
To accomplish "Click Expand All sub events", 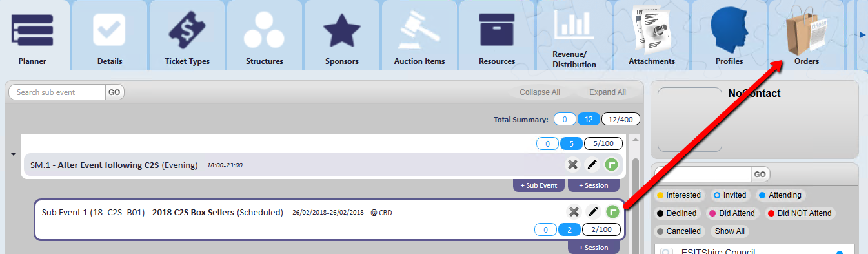I will coord(607,92).
